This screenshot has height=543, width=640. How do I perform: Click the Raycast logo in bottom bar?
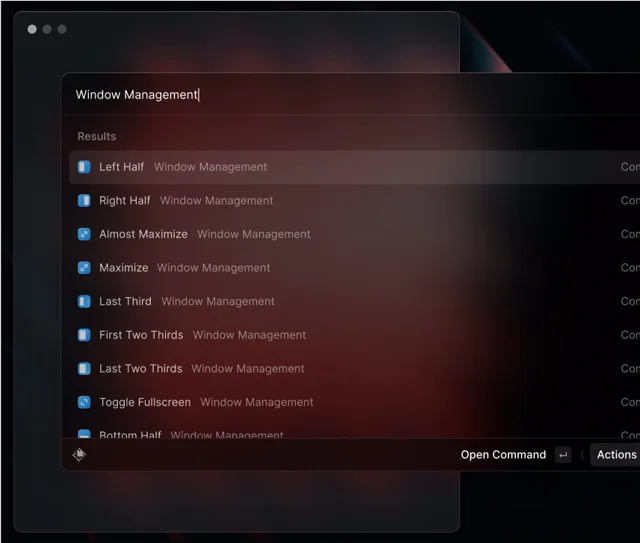[79, 454]
